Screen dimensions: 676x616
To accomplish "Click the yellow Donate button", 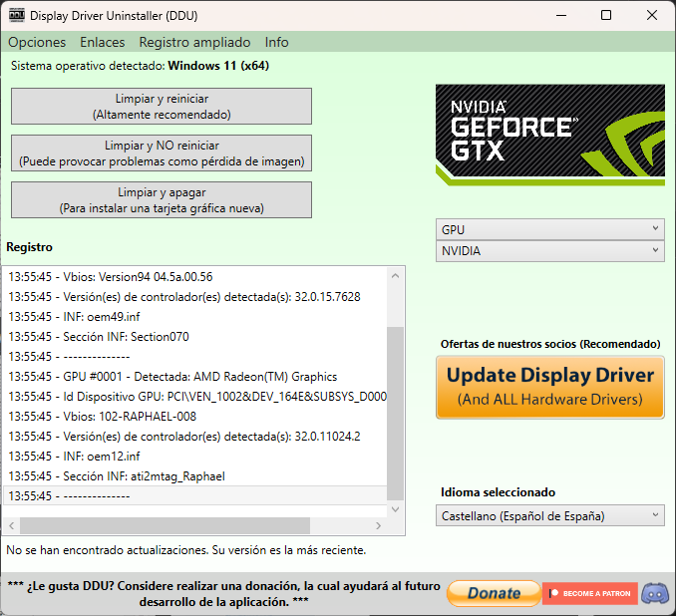I will click(x=495, y=593).
